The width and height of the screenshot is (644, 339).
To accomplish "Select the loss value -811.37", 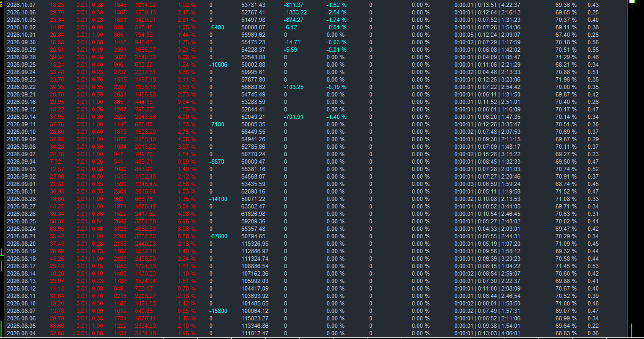I will point(294,5).
